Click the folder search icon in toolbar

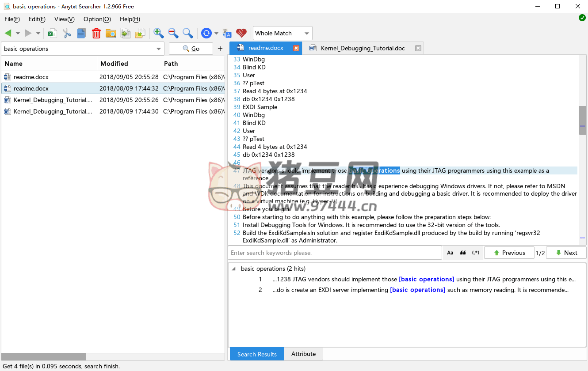click(111, 33)
